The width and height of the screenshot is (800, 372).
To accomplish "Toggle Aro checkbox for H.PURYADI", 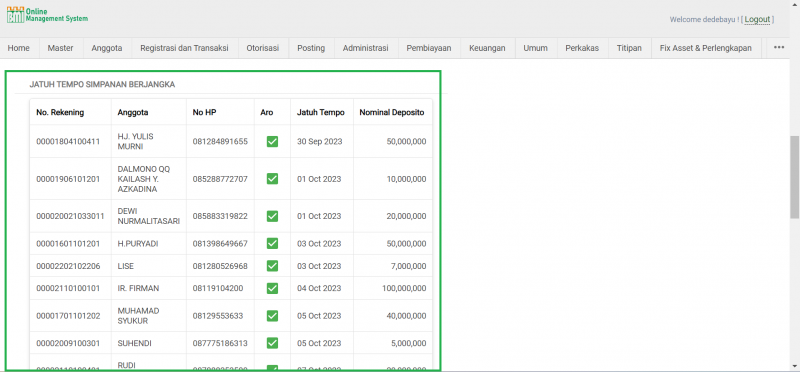I will coord(272,243).
